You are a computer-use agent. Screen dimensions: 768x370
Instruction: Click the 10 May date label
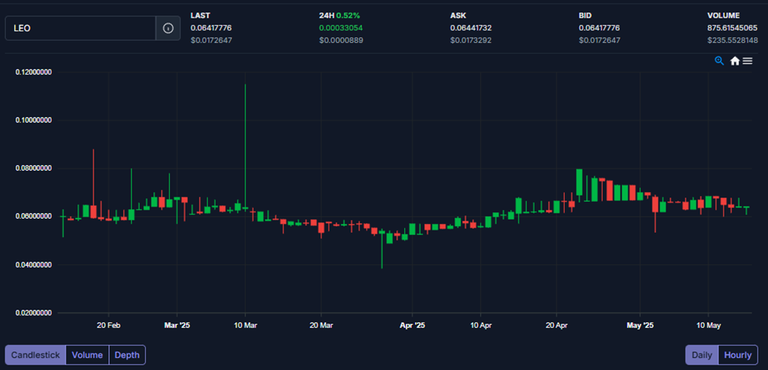708,325
